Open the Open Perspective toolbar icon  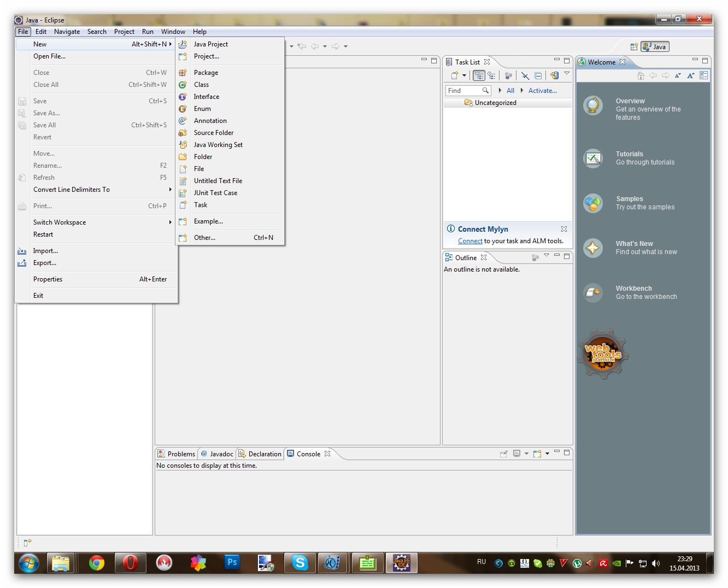point(634,47)
